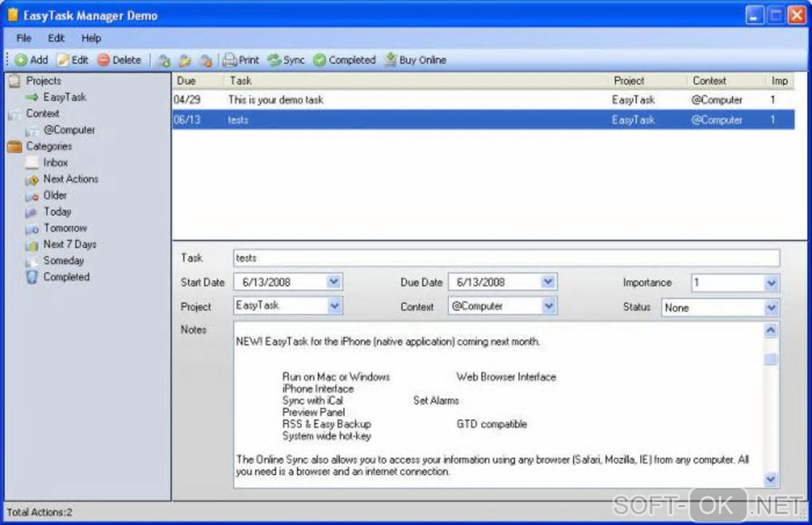This screenshot has width=812, height=525.
Task: Open the Due Date dropdown
Action: [548, 282]
